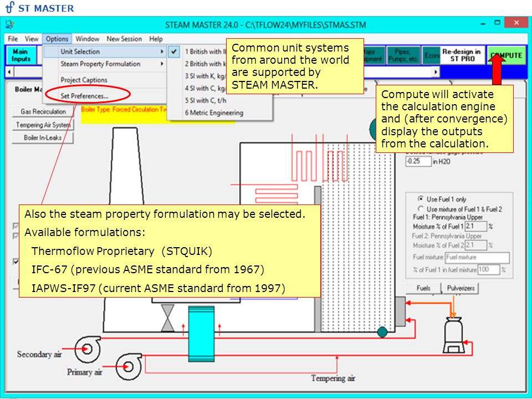Click furnace gage pressure field -0.25
This screenshot has height=399, width=532.
point(418,161)
